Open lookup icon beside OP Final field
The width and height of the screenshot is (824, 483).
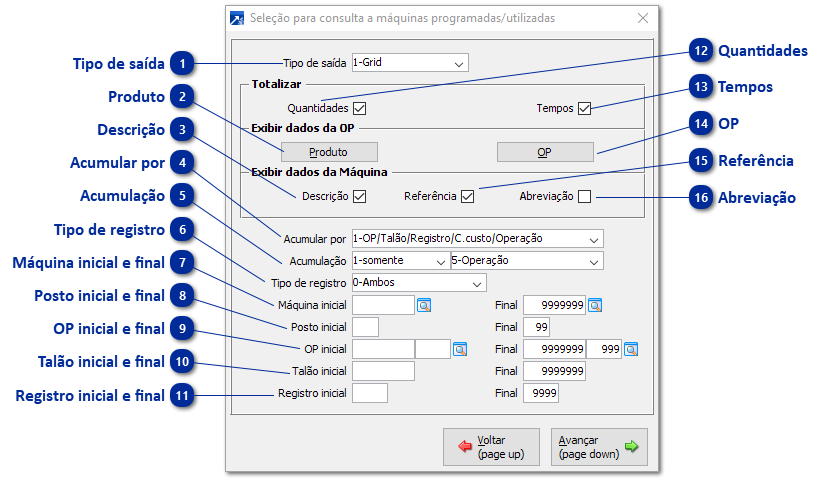(631, 349)
